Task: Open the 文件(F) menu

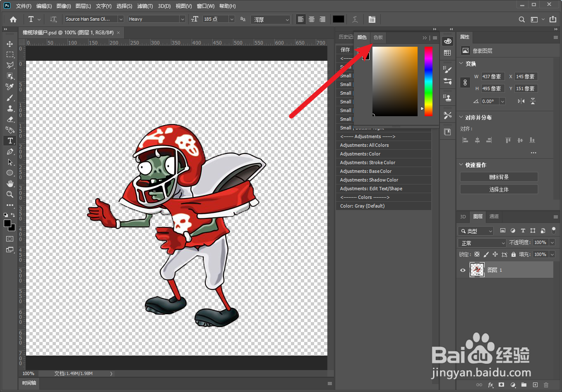Action: click(24, 6)
